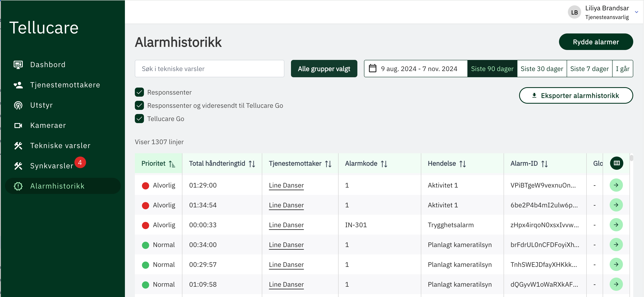644x297 pixels.
Task: Uncheck the Tellucare Go checkbox
Action: tap(140, 119)
